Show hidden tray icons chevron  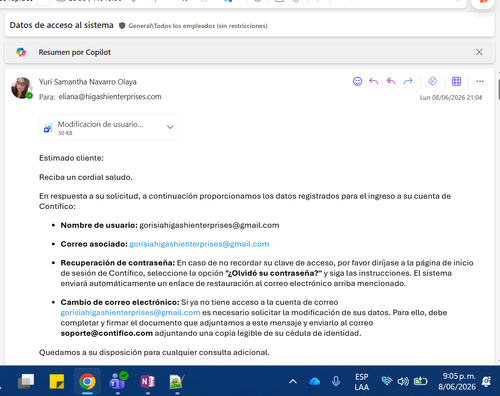tap(293, 381)
